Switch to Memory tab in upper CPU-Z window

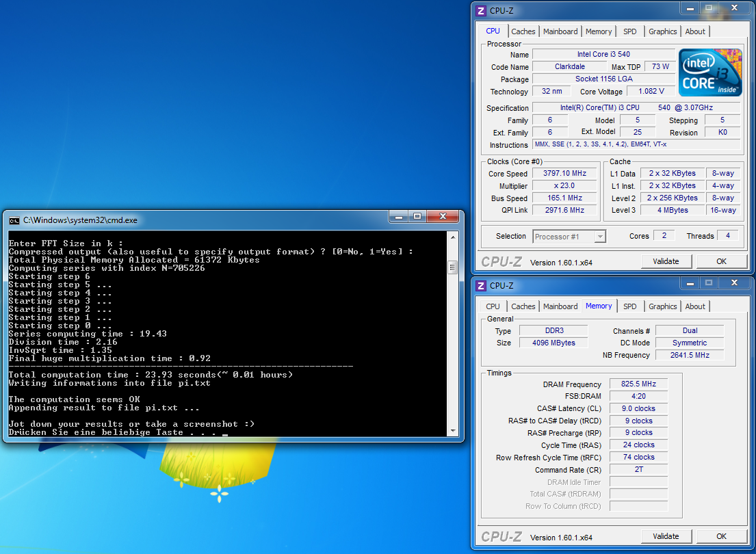pyautogui.click(x=599, y=31)
